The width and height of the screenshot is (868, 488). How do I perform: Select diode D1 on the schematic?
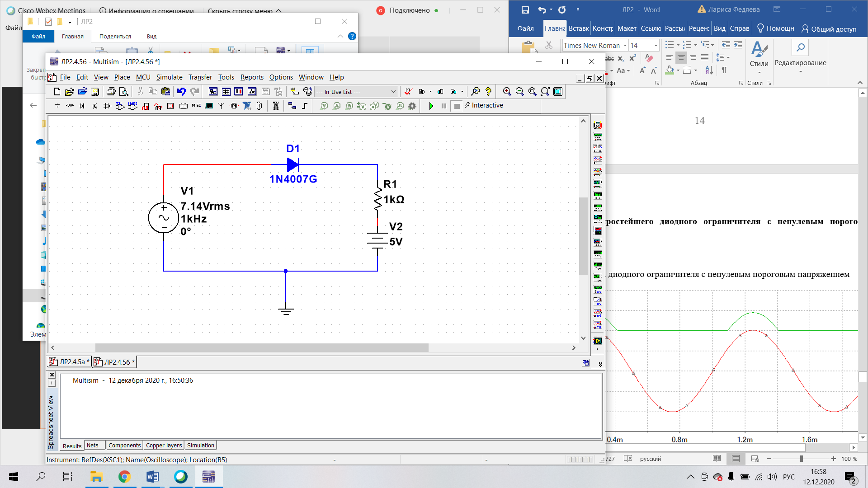[x=292, y=164]
